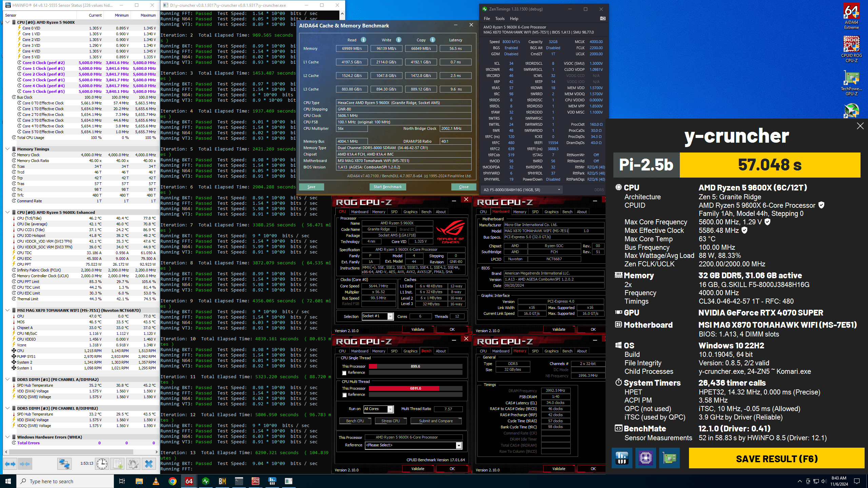This screenshot has height=488, width=868.
Task: Click the HWiNFO icon in BenchMate
Action: [x=622, y=458]
